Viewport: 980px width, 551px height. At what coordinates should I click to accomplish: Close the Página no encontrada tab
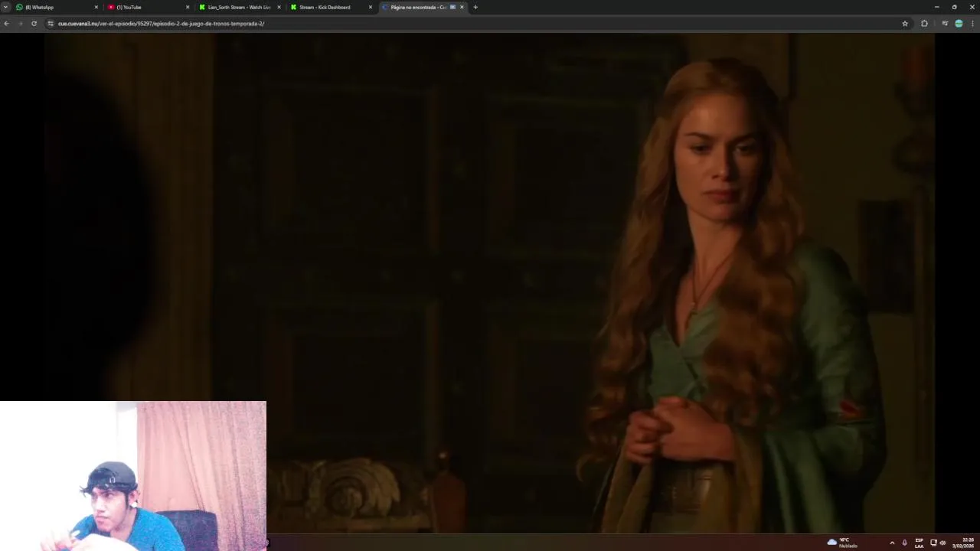[x=462, y=7]
